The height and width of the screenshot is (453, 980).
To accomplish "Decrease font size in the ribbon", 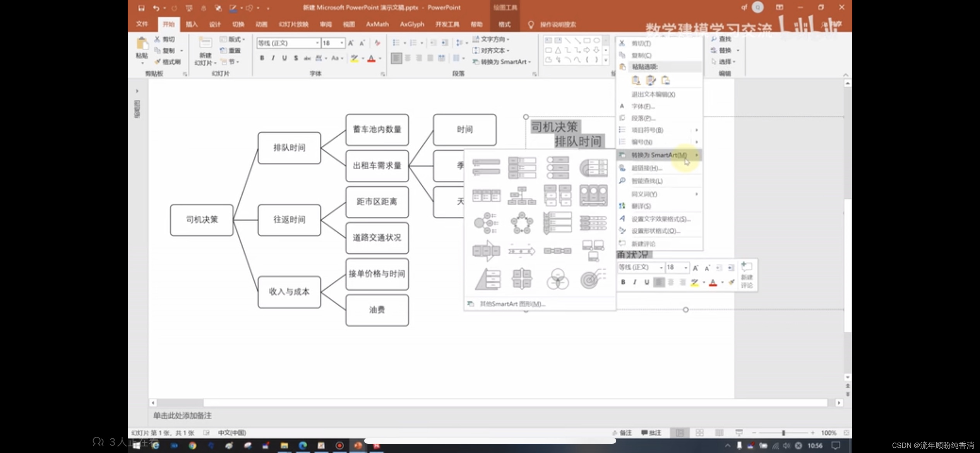I will [x=362, y=43].
